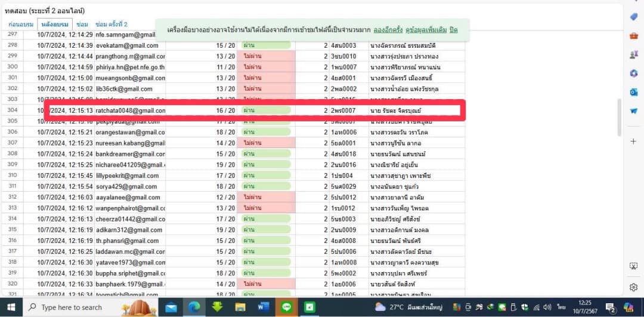Open Microsoft 365 icon in sidebar
This screenshot has width=644, height=317.
click(633, 73)
